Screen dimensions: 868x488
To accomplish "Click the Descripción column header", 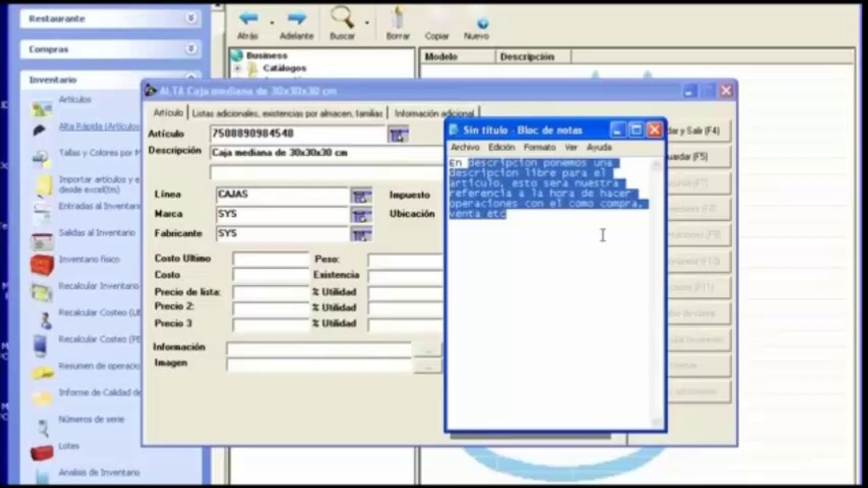I will point(533,57).
